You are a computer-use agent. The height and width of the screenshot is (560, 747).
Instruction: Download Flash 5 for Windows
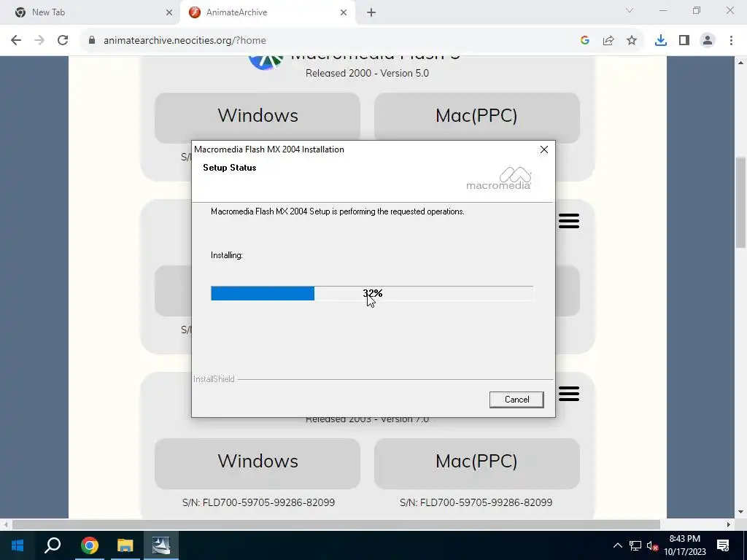(258, 117)
